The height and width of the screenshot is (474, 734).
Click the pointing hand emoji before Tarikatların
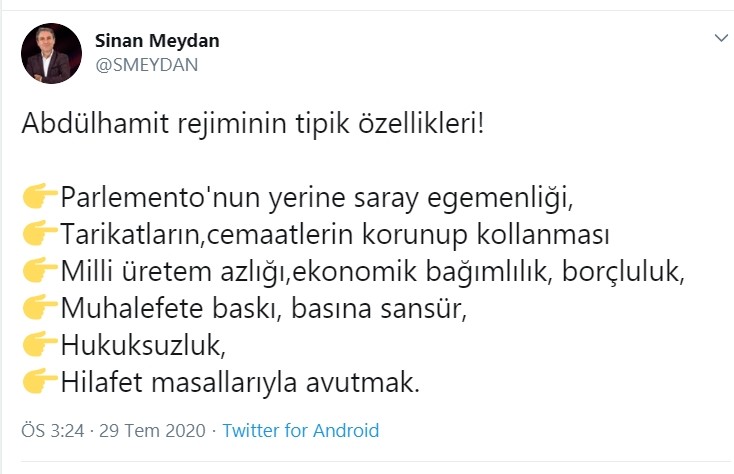coord(39,232)
